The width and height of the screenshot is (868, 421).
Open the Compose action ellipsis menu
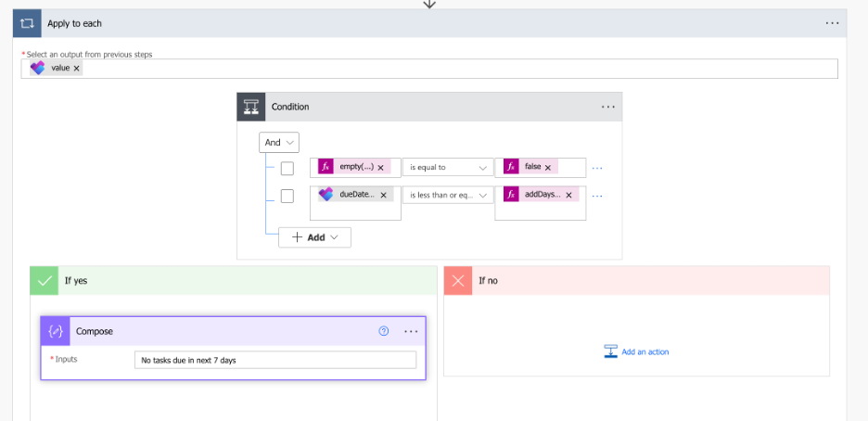click(x=412, y=331)
